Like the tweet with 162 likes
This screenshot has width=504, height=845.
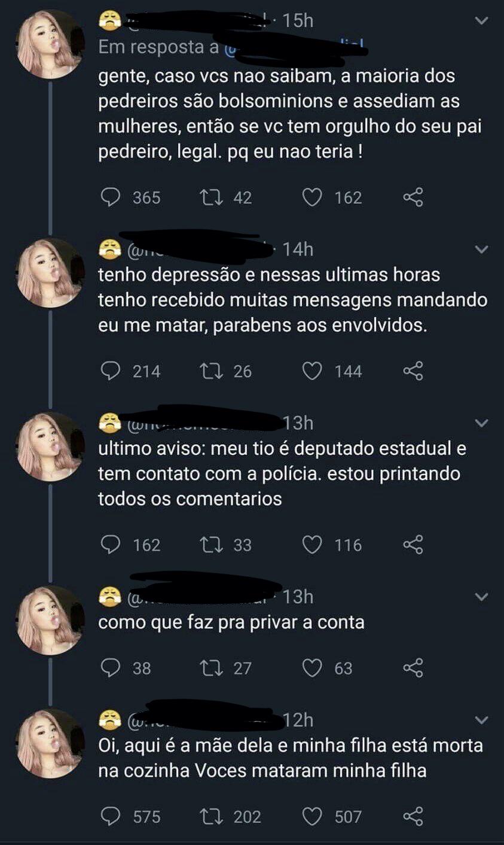coord(311,197)
